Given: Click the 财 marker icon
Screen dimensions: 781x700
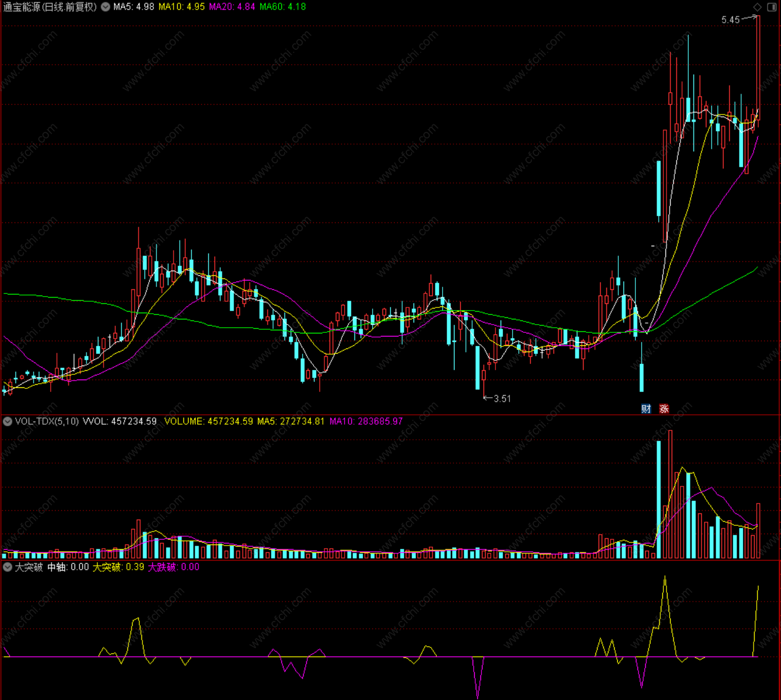Looking at the screenshot, I should coord(646,409).
